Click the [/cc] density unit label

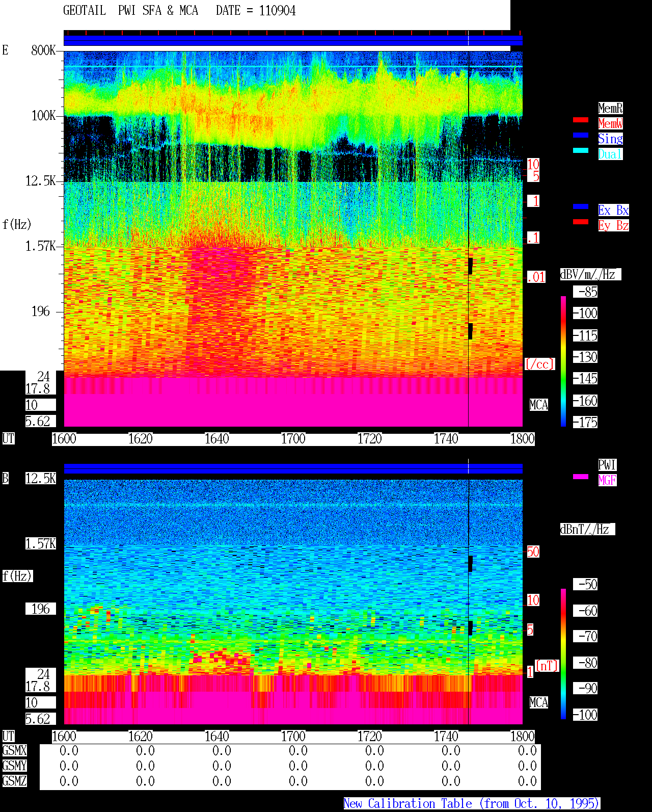tap(539, 364)
